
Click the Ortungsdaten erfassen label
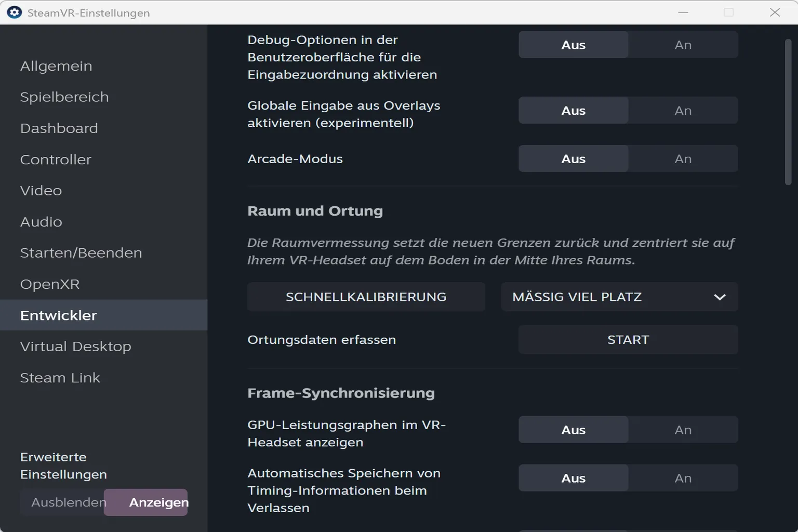pos(322,340)
